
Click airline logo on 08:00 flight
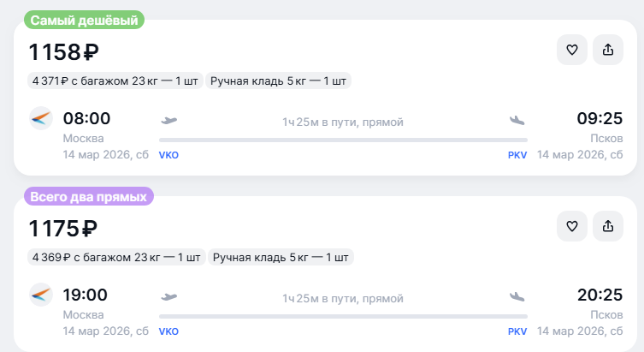(41, 119)
